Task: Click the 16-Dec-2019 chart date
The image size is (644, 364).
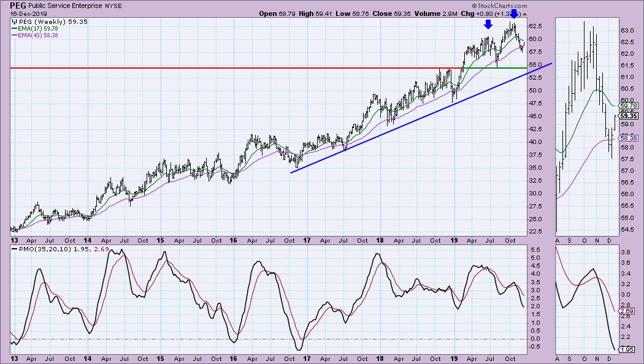Action: pos(28,14)
